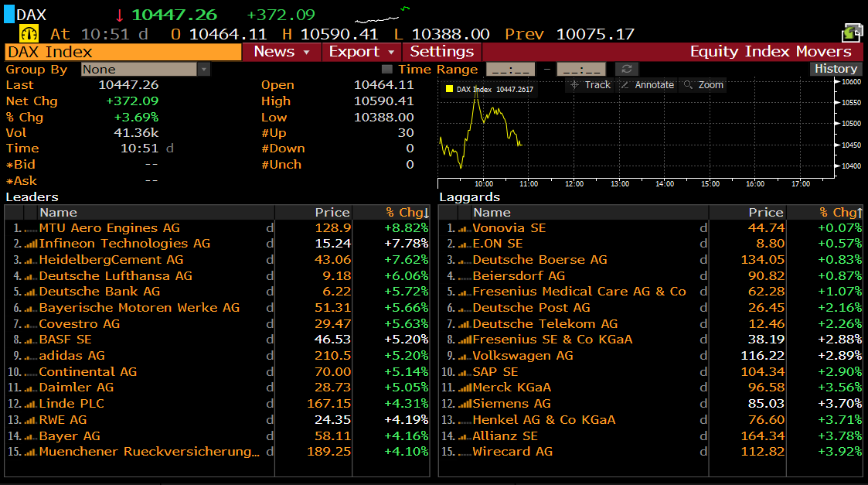Screen dimensions: 868x485
Task: Click volume bars icon for Covestro AG
Action: [x=31, y=324]
